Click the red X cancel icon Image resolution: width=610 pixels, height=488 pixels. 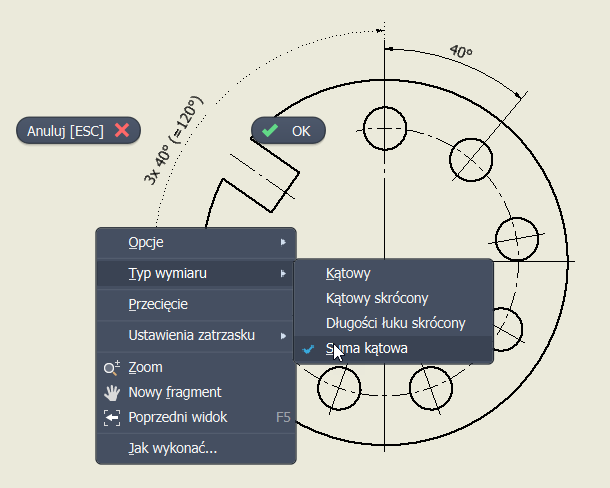(x=121, y=130)
